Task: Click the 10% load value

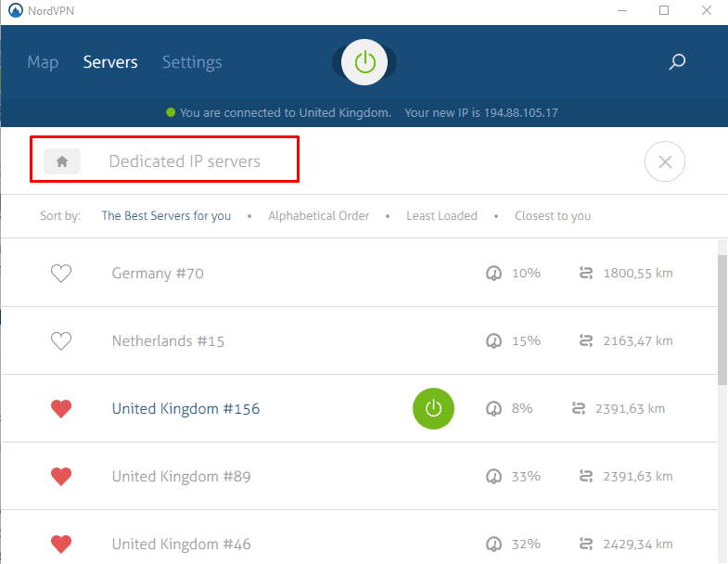Action: (x=526, y=273)
